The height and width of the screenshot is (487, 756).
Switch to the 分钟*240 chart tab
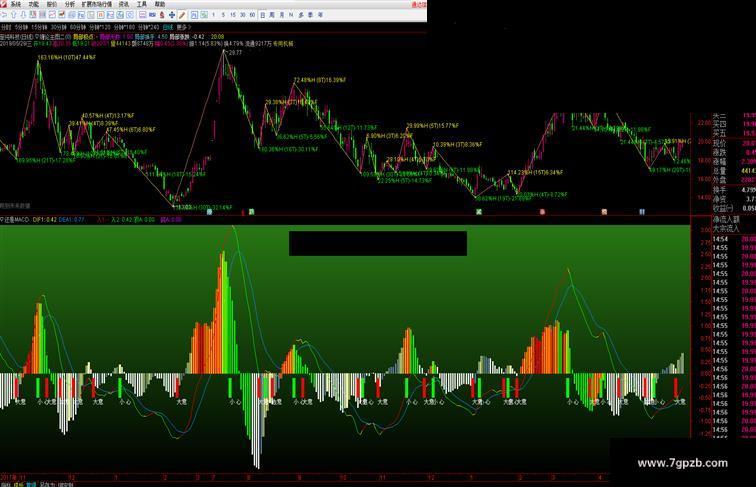(x=149, y=27)
